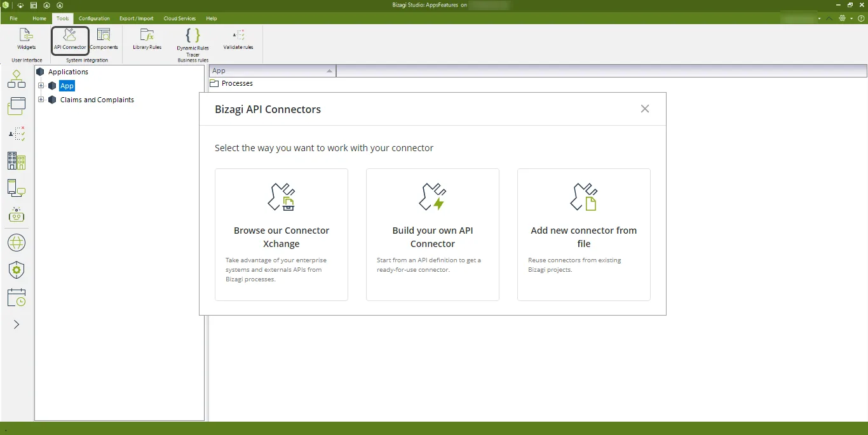Image resolution: width=868 pixels, height=435 pixels.
Task: Open the calendar schedule sidebar icon
Action: (17, 297)
